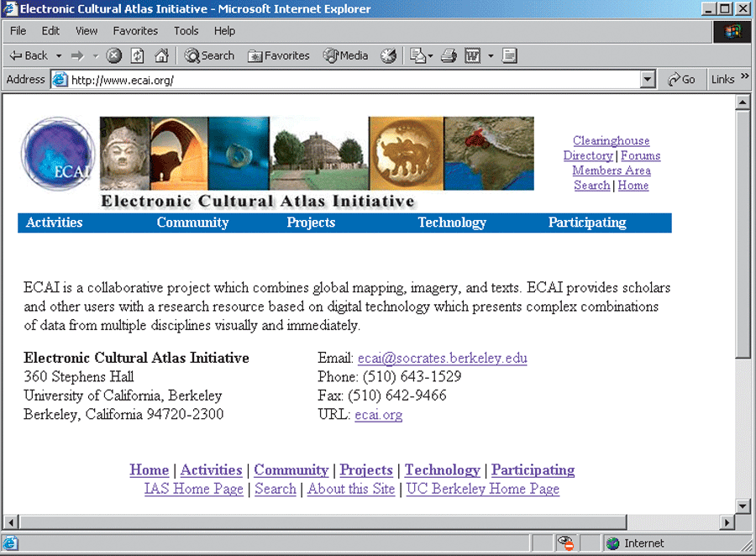Open the Search toolbar button
The height and width of the screenshot is (556, 756).
209,56
